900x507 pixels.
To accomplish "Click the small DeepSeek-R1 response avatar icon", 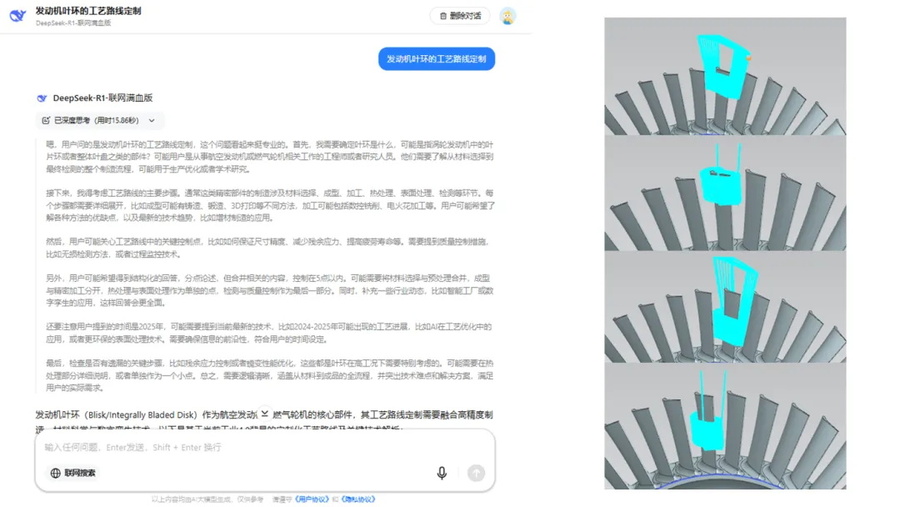I will click(42, 98).
